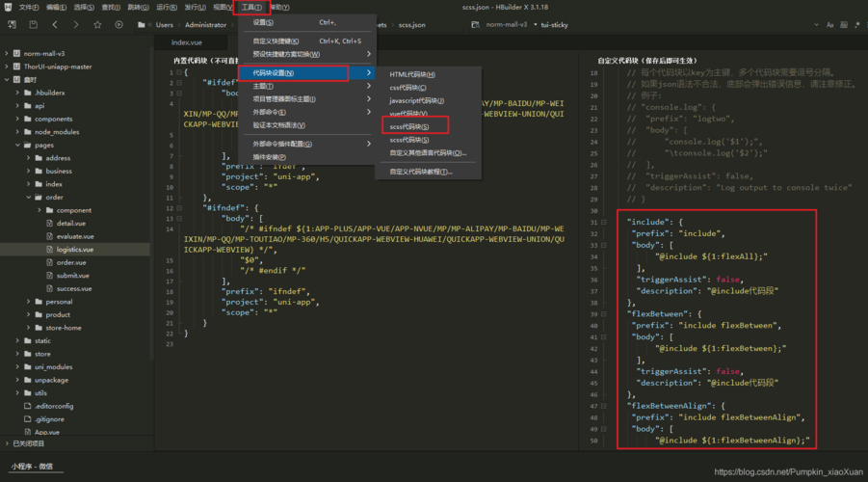868x482 pixels.
Task: Click the HBuilder X logo icon
Action: [8, 7]
